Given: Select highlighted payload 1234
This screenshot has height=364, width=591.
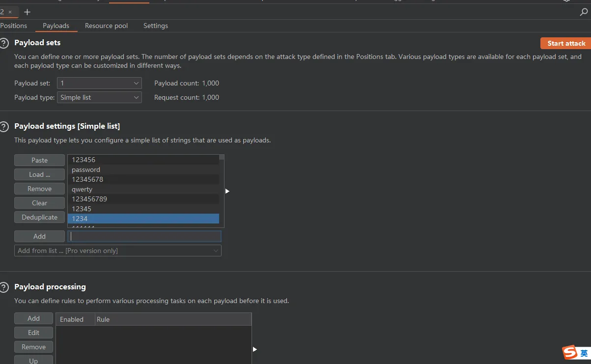Looking at the screenshot, I should click(143, 219).
